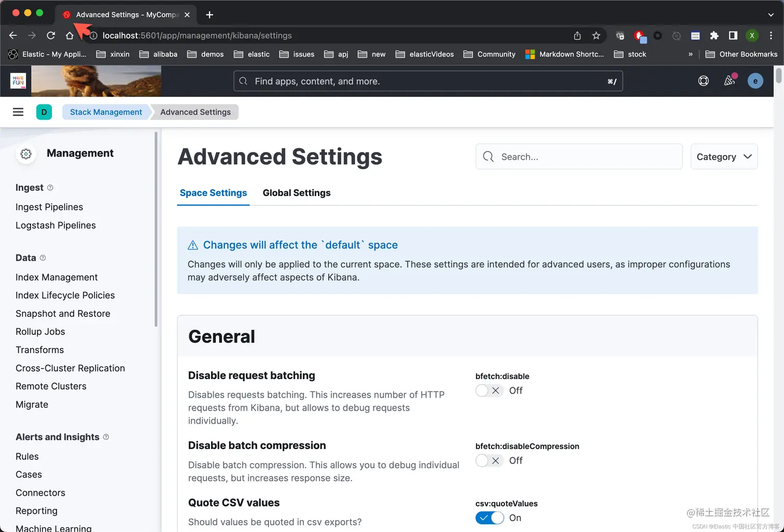Toggle the bfetch:disableCompression switch

coord(489,460)
